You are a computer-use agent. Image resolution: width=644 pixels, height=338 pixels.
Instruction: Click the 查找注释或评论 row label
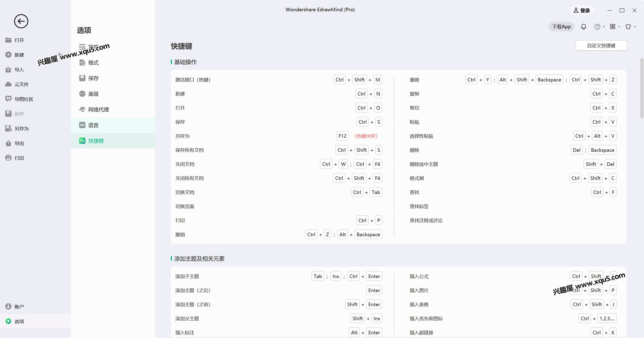click(426, 221)
